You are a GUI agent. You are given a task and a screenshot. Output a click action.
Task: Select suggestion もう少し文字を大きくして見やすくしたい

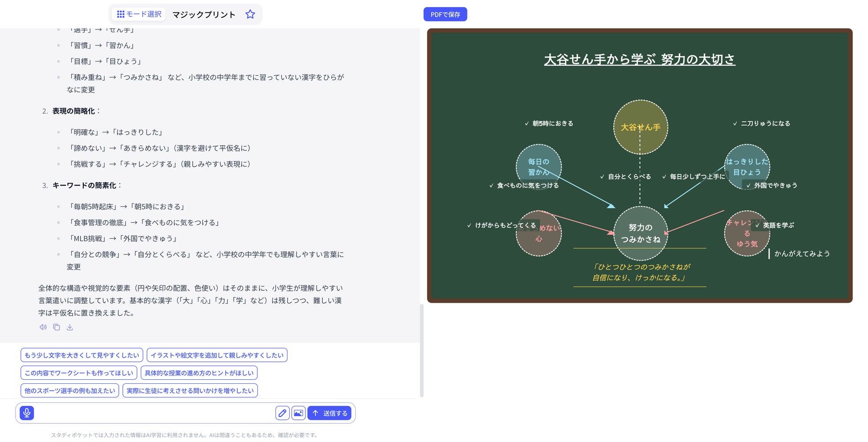[x=82, y=355]
